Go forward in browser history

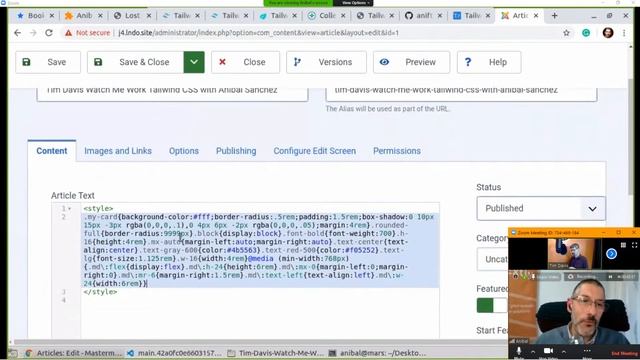(33, 33)
